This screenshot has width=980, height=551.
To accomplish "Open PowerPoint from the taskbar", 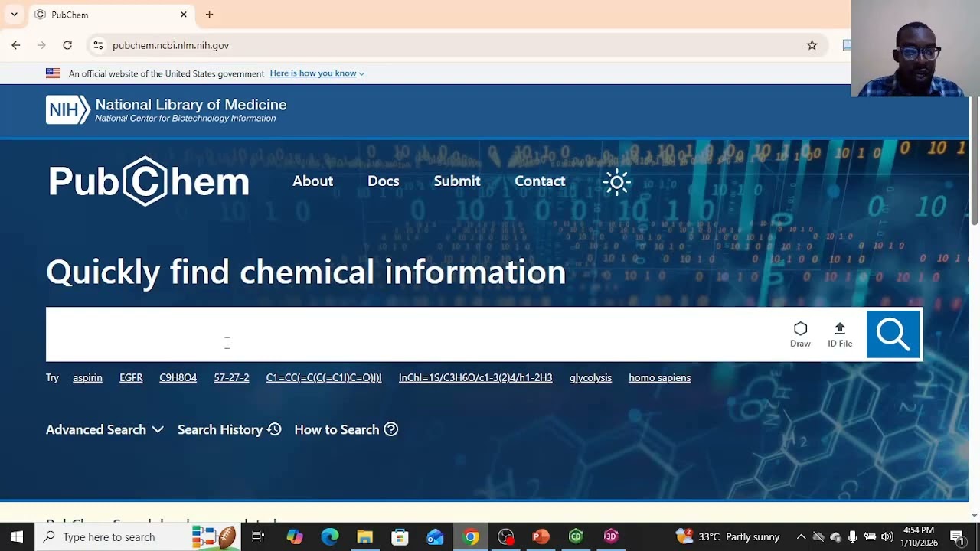I will point(541,537).
